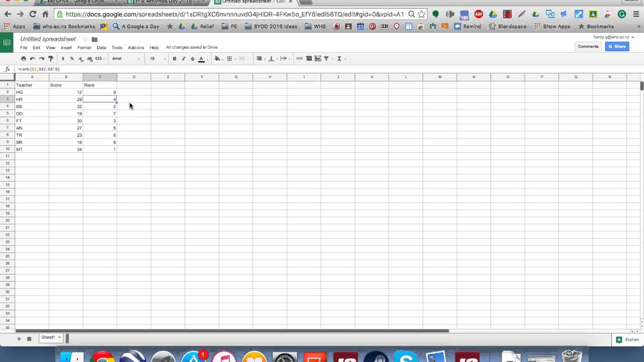Open the Insert menu
The width and height of the screenshot is (644, 362).
[x=66, y=48]
